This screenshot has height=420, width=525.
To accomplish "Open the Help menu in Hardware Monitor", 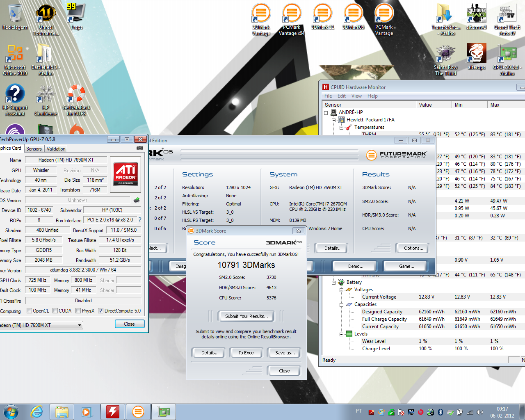I will [x=372, y=96].
